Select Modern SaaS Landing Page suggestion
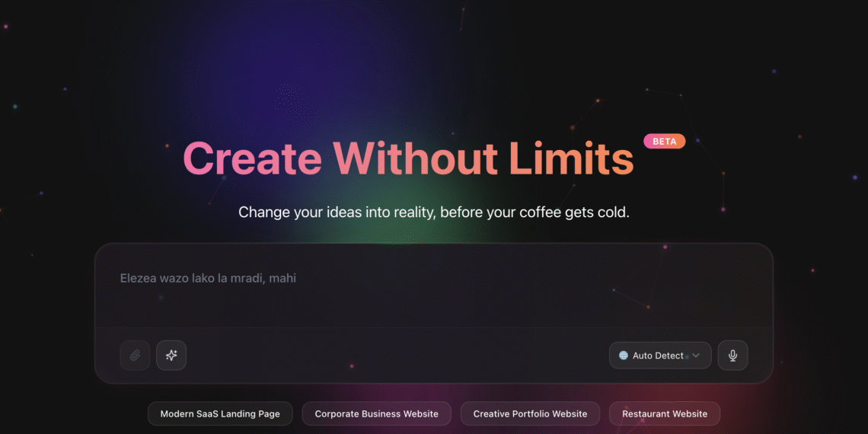The width and height of the screenshot is (868, 434). 220,413
